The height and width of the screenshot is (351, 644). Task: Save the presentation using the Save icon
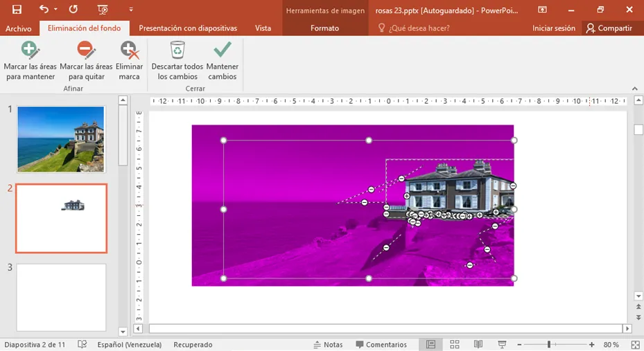[17, 10]
